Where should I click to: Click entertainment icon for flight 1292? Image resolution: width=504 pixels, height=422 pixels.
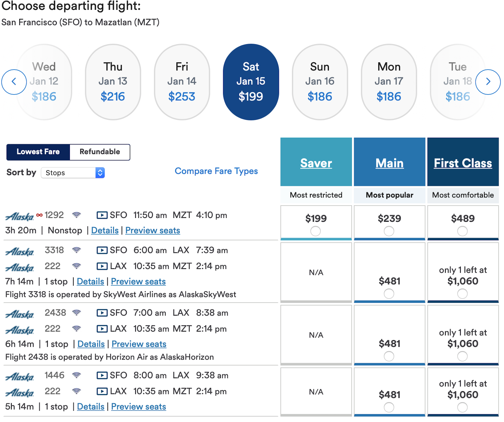pos(102,215)
